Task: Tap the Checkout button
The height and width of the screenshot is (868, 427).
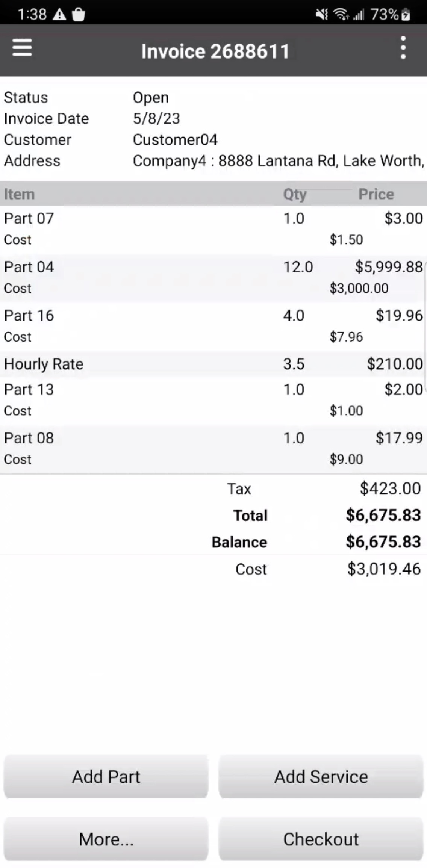Action: (x=321, y=839)
